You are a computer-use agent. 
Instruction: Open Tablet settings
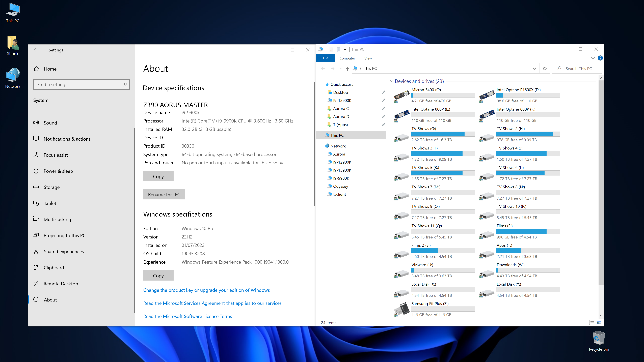[x=82, y=203]
